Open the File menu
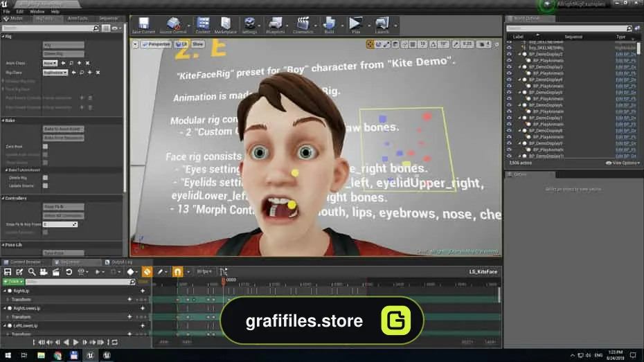Screen dimensions: 644x362 6,12
